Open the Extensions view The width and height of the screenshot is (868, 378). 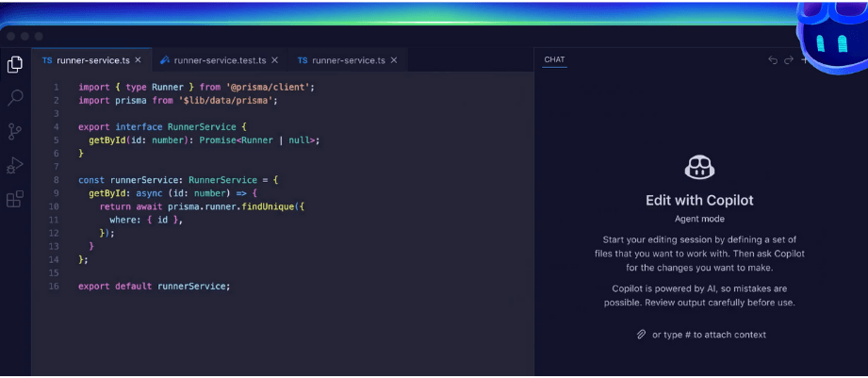[15, 199]
